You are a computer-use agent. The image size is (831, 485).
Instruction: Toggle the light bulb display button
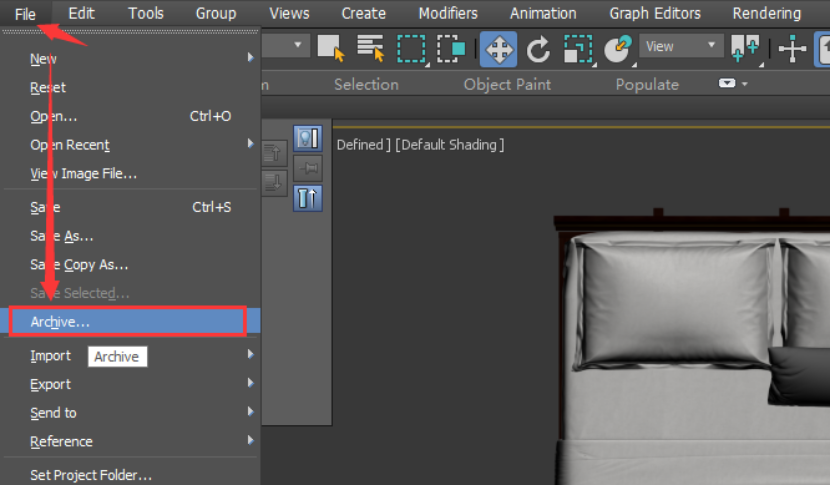coord(307,139)
